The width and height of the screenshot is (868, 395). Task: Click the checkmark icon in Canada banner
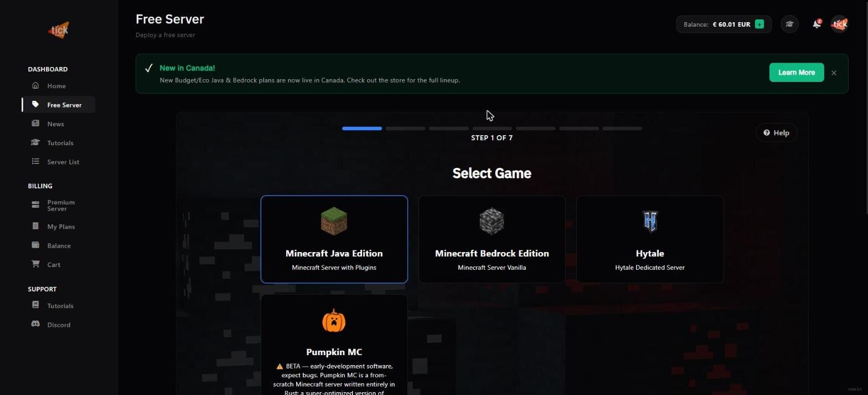(x=148, y=68)
